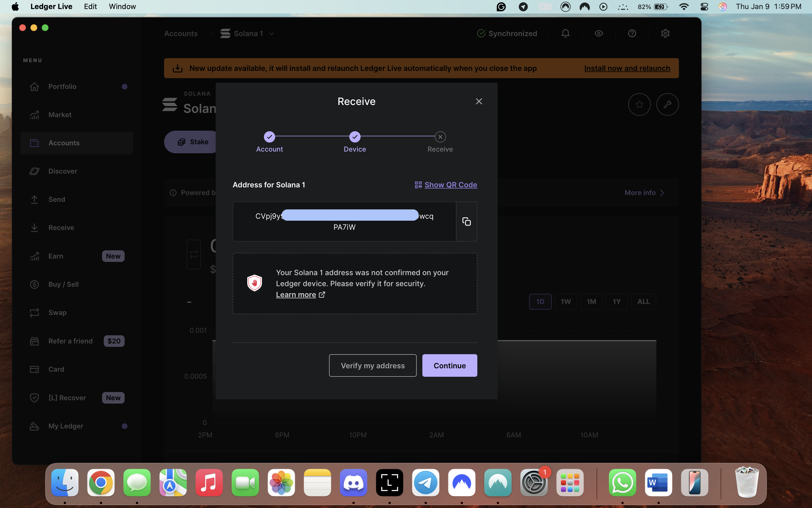Open Control Center in the menu bar
812x508 pixels.
(704, 6)
